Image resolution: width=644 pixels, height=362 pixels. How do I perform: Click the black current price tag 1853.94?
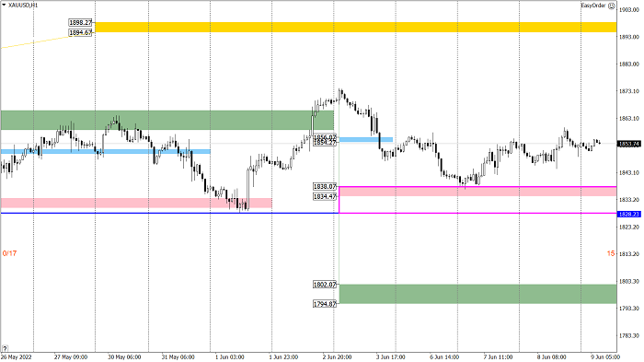coord(628,144)
